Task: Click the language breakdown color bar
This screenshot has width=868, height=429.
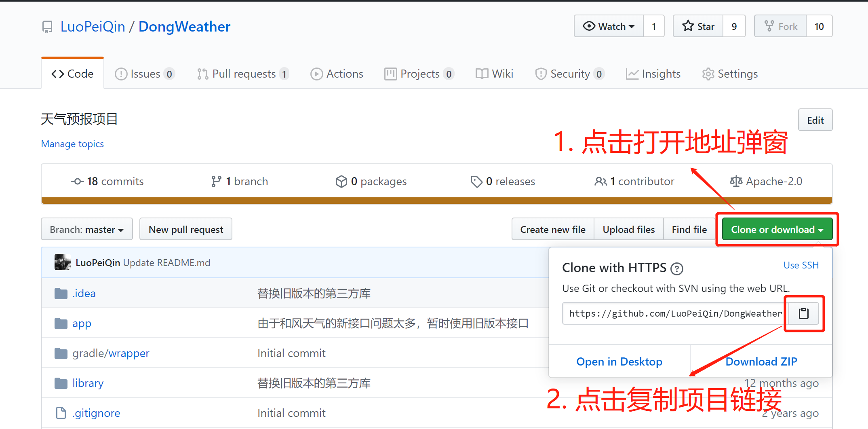Action: pyautogui.click(x=437, y=201)
